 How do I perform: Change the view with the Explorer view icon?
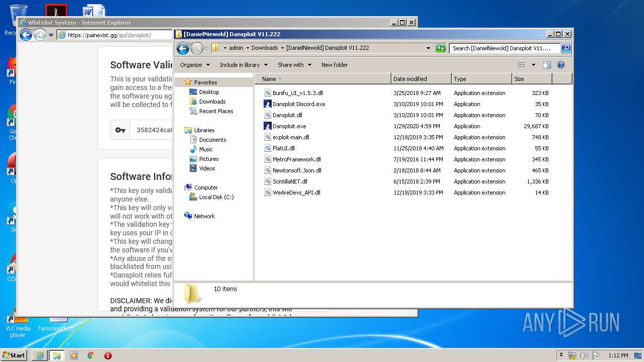pyautogui.click(x=521, y=65)
